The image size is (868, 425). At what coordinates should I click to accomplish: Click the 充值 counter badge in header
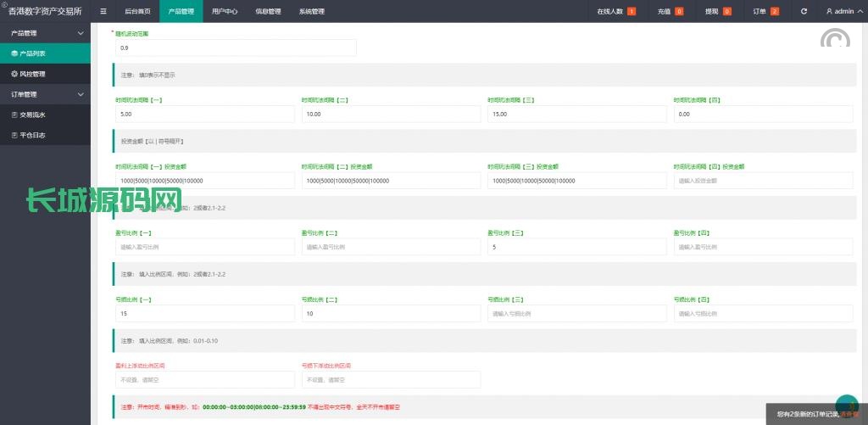(x=679, y=11)
